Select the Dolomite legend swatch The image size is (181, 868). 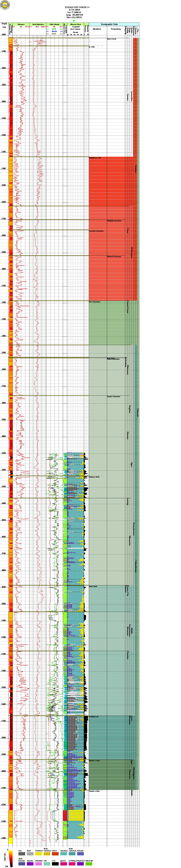80,854
